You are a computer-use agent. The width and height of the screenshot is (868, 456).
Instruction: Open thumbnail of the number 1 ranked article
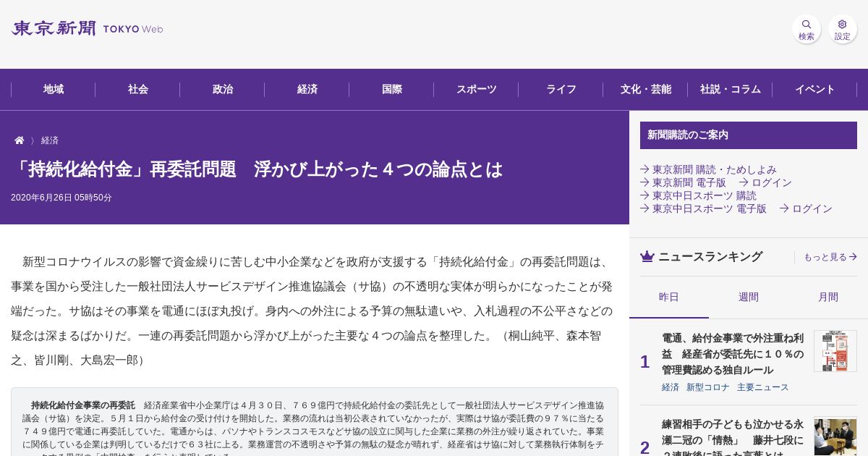[x=835, y=351]
